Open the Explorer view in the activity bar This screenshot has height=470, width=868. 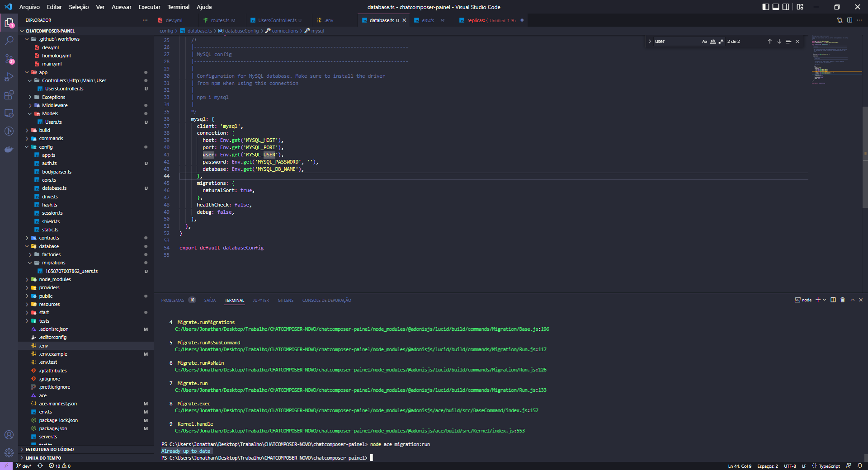(x=9, y=23)
